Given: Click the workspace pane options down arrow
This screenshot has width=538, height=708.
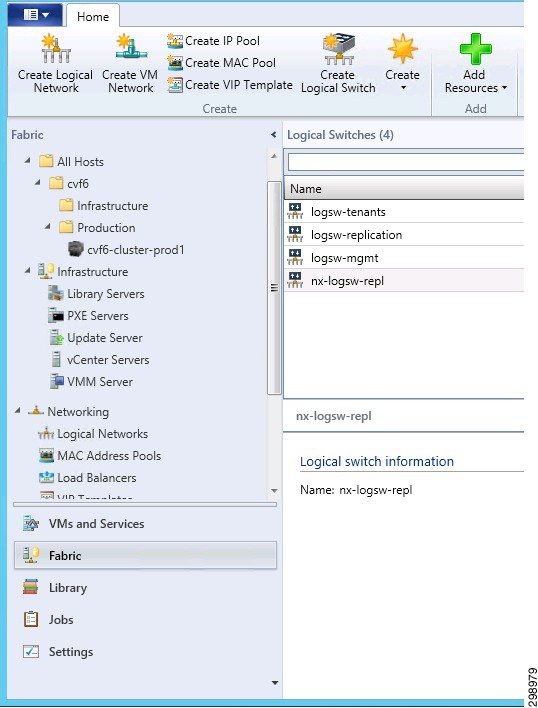Looking at the screenshot, I should 275,683.
